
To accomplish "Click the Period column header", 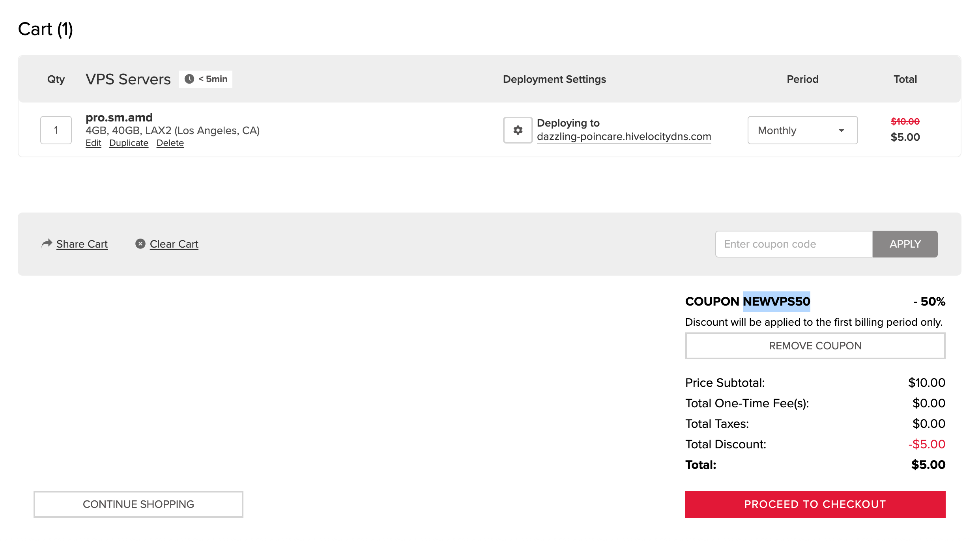I will [x=802, y=79].
